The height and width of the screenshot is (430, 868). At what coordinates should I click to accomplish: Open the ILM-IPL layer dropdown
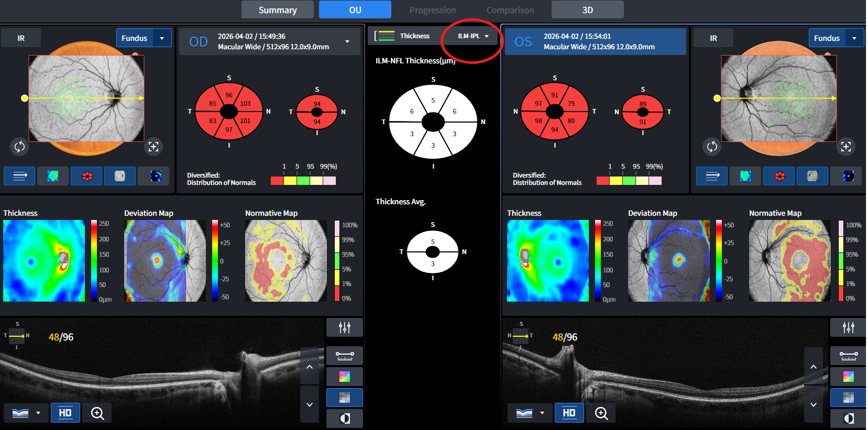click(473, 36)
